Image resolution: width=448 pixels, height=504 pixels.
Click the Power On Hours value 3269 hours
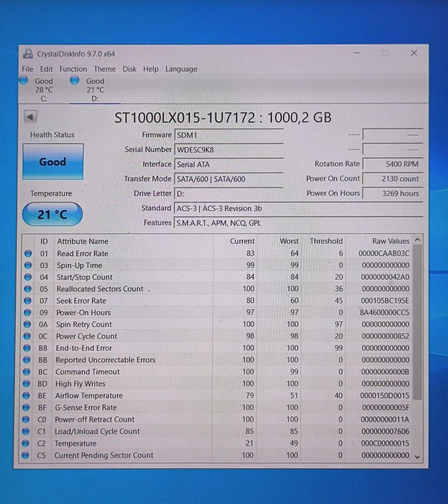[x=392, y=193]
